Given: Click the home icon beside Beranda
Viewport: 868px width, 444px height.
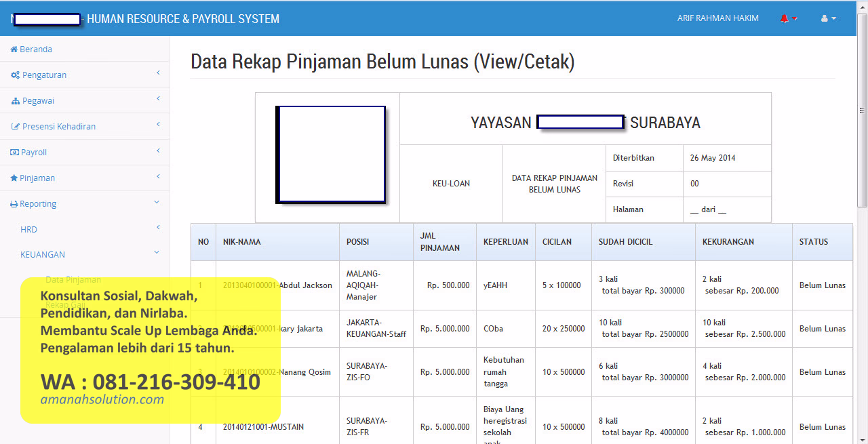Looking at the screenshot, I should (x=14, y=49).
